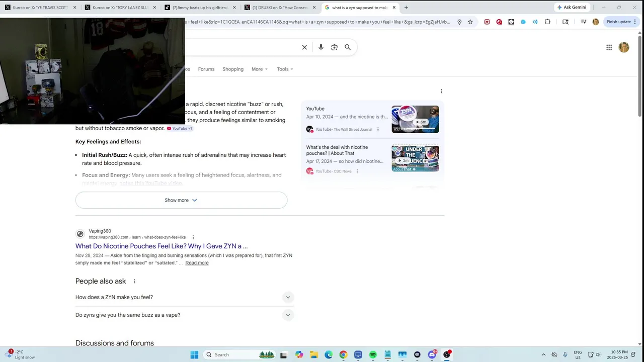The width and height of the screenshot is (644, 362).
Task: Click the blue sound-waves extension icon
Action: tap(535, 22)
